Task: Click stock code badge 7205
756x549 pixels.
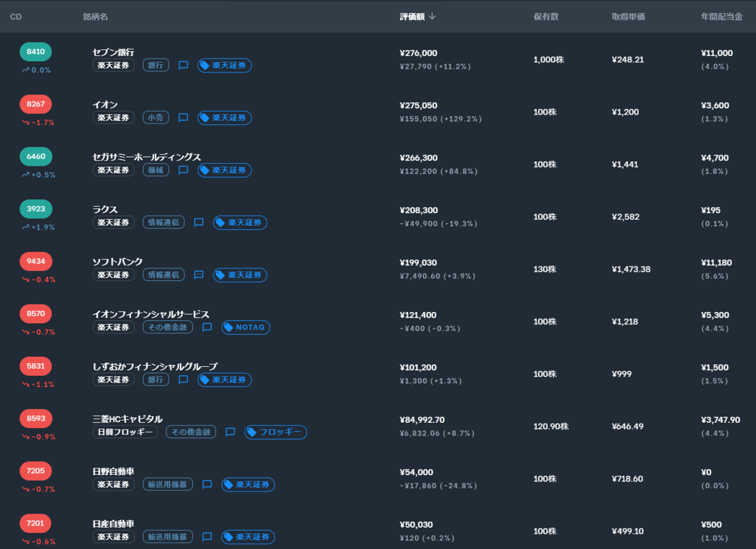Action: pyautogui.click(x=35, y=471)
